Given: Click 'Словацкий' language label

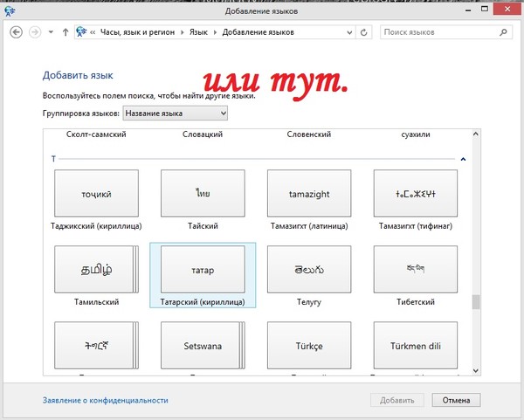Looking at the screenshot, I should tap(203, 134).
